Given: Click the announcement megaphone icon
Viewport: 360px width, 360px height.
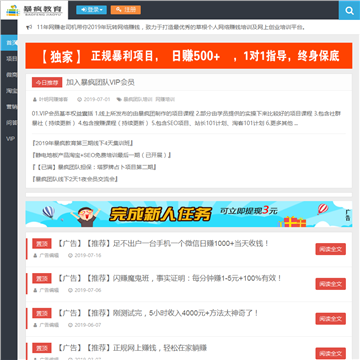Looking at the screenshot, I should 29,27.
